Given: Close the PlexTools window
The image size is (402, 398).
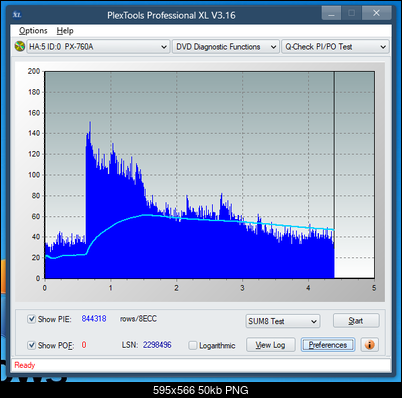Looking at the screenshot, I should pyautogui.click(x=376, y=13).
